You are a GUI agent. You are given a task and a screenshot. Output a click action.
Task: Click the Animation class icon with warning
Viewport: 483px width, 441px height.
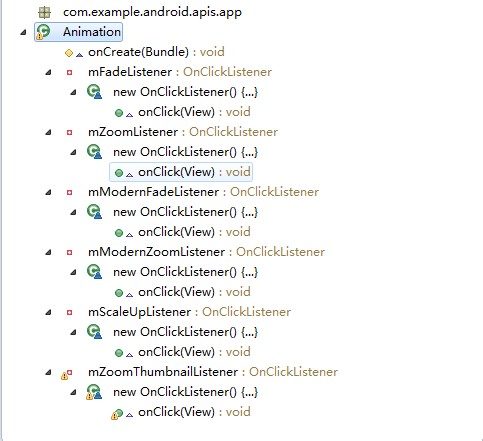[43, 32]
